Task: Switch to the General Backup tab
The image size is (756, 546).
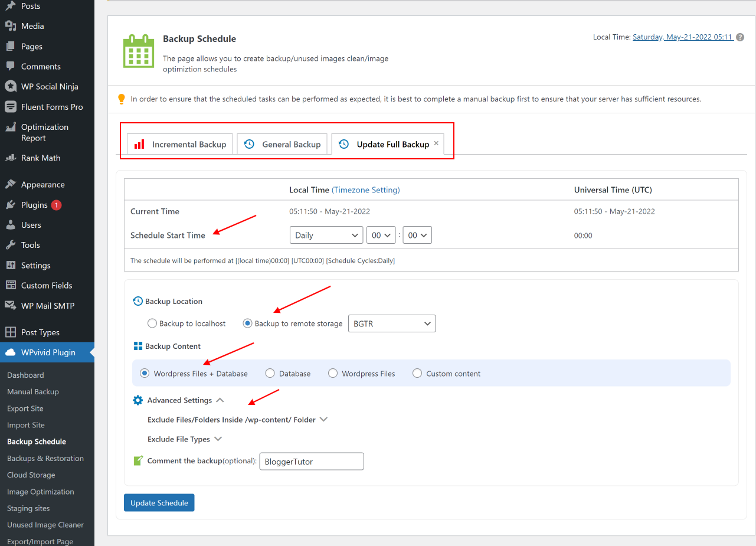Action: coord(282,144)
